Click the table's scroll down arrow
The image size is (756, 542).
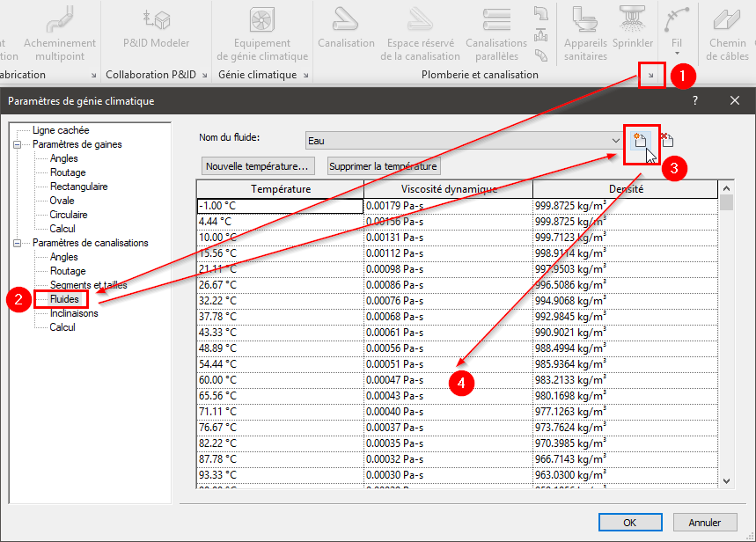726,480
